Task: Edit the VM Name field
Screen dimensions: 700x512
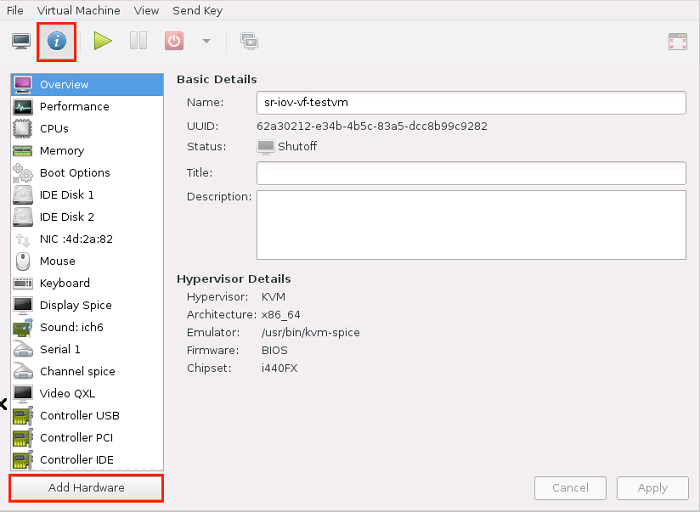Action: point(471,103)
